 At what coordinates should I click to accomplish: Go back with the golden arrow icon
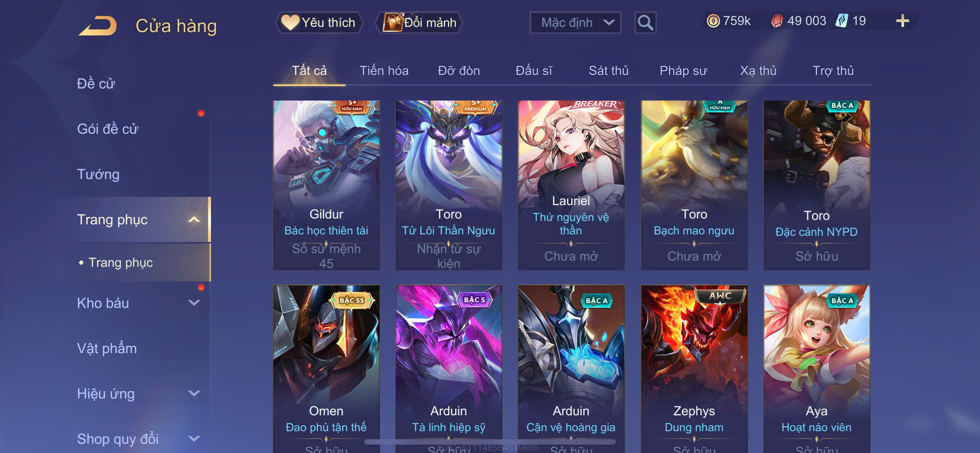click(x=98, y=25)
